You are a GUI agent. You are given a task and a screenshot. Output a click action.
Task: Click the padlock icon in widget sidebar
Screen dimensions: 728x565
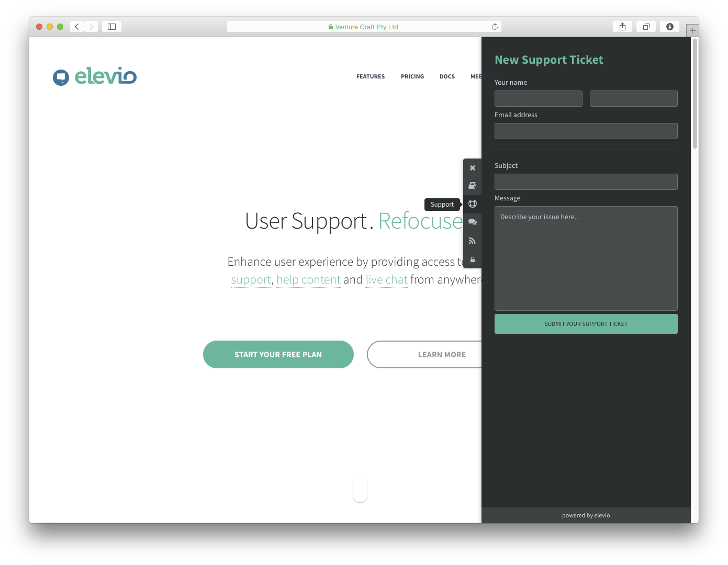tap(473, 259)
